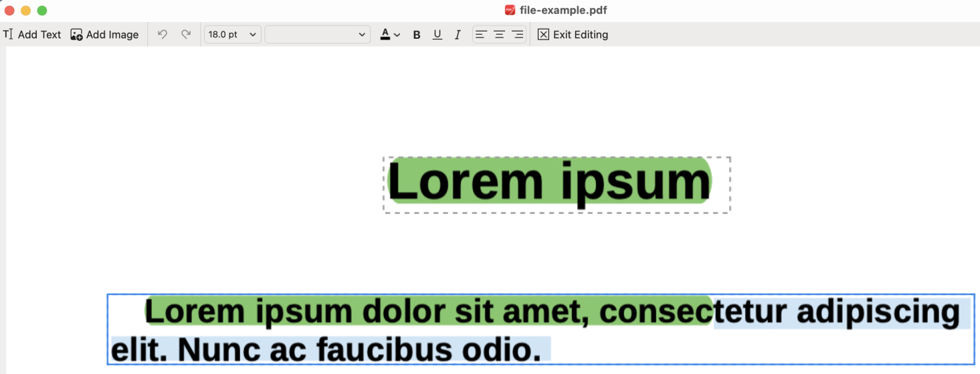Click the text color A icon
This screenshot has width=980, height=374.
point(385,35)
